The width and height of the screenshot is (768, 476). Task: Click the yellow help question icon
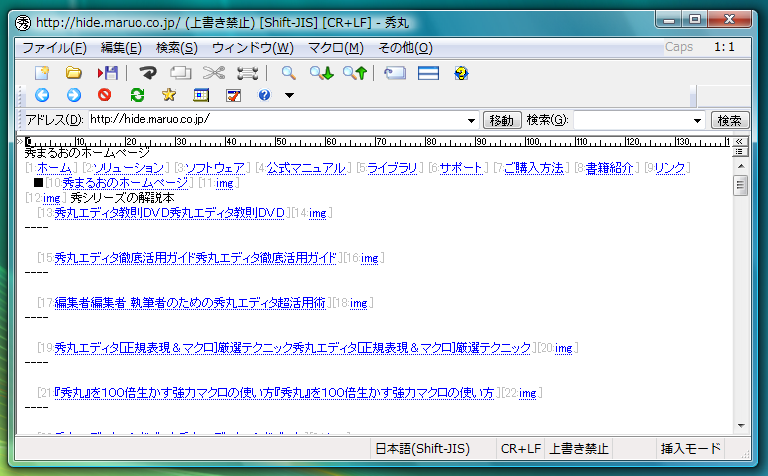pyautogui.click(x=461, y=73)
